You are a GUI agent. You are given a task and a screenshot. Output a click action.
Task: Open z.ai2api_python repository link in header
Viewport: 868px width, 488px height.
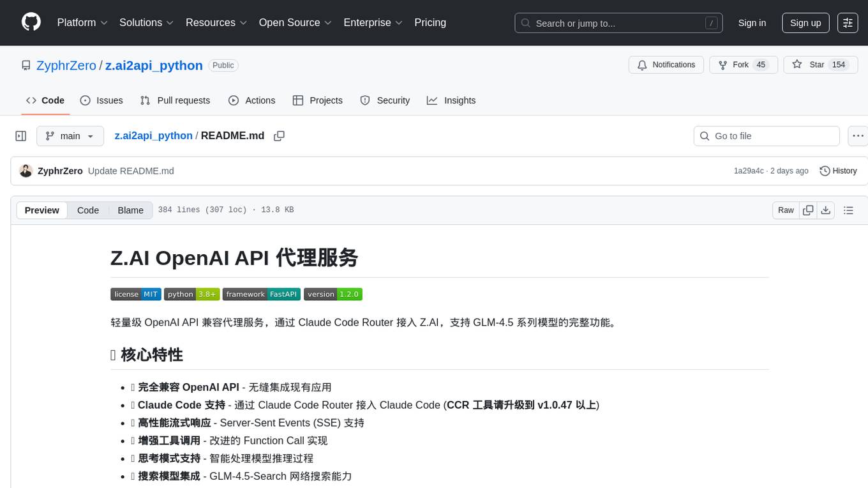pyautogui.click(x=154, y=65)
